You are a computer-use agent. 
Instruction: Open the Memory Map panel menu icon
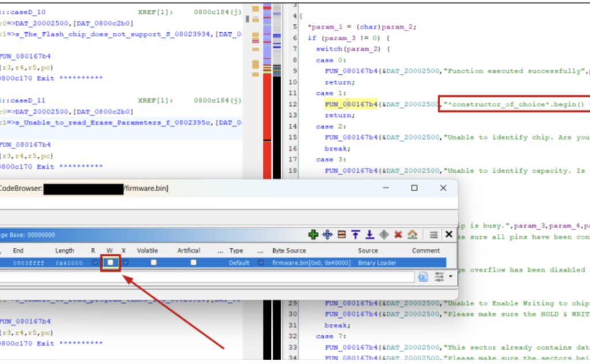[x=434, y=234]
